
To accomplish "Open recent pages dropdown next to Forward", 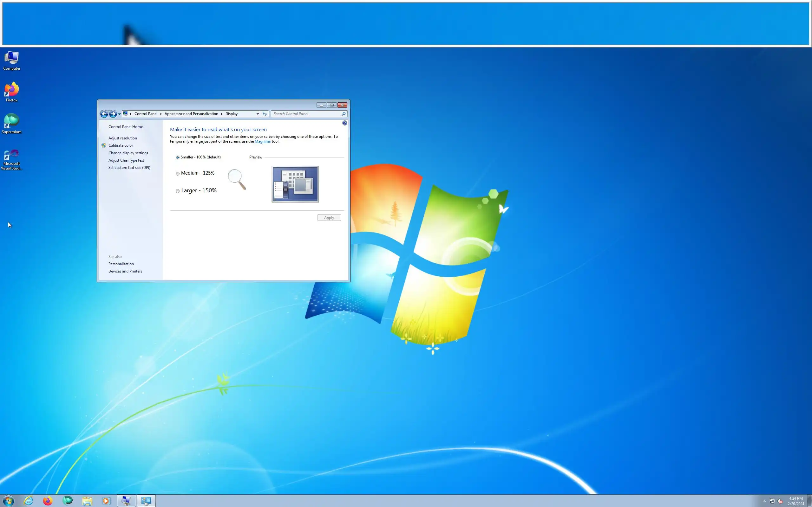I will [120, 114].
